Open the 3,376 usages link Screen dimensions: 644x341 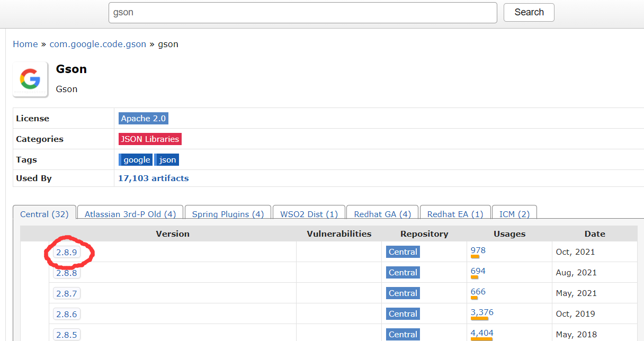pos(482,312)
